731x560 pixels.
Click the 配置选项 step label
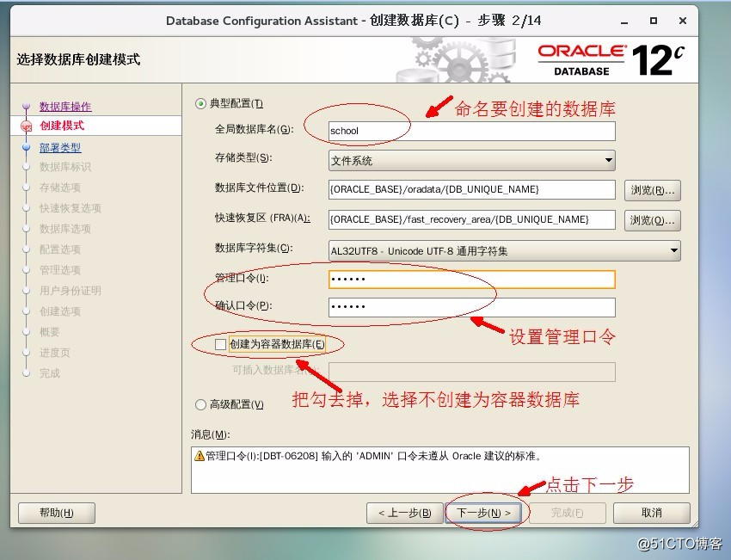(60, 249)
